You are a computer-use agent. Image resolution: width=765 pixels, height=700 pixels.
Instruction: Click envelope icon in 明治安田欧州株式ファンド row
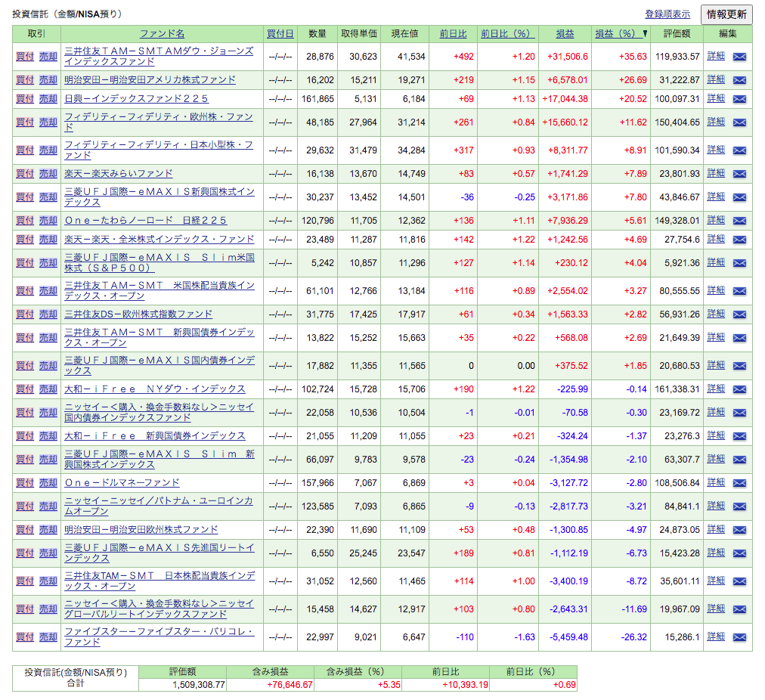[x=739, y=530]
